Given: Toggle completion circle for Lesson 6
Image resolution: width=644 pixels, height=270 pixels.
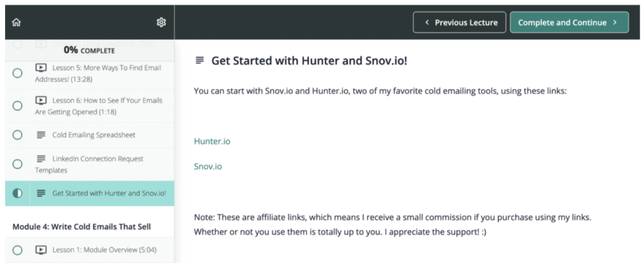Looking at the screenshot, I should point(18,105).
